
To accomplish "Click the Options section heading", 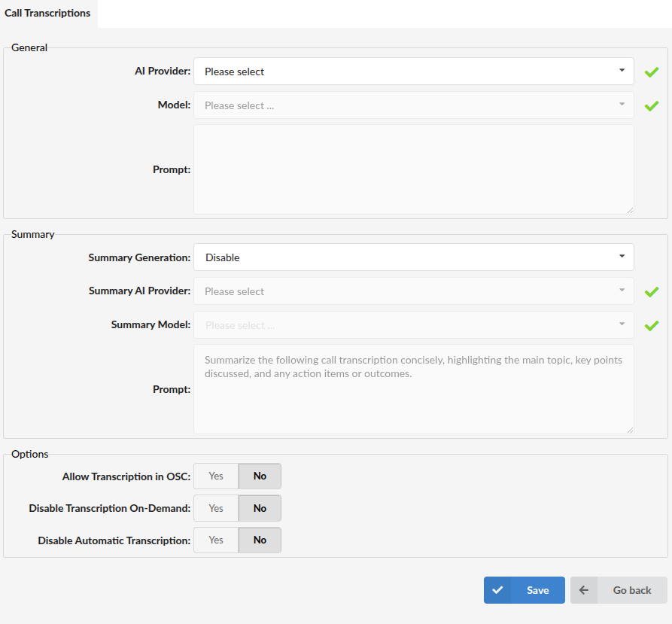I will (29, 455).
